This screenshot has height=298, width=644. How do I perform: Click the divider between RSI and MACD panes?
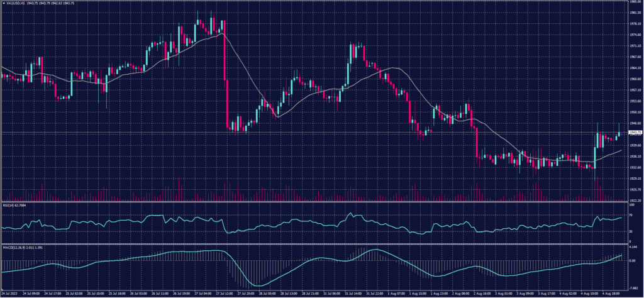tap(314, 243)
